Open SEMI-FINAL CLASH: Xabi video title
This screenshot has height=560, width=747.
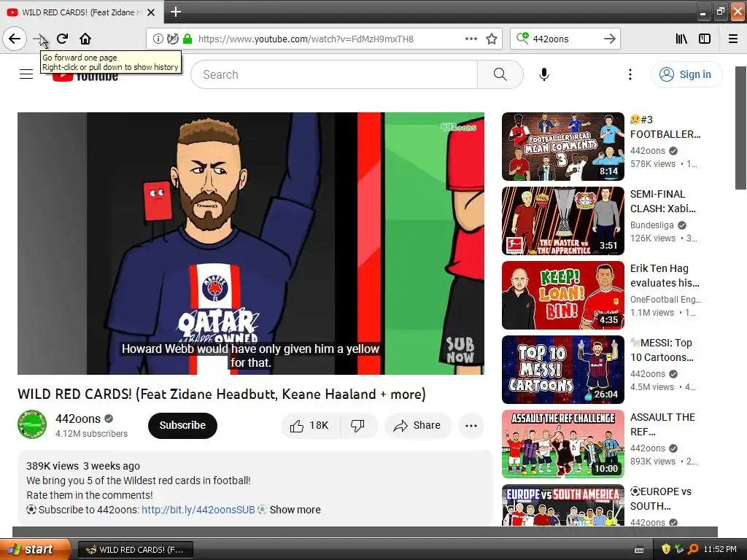point(663,201)
